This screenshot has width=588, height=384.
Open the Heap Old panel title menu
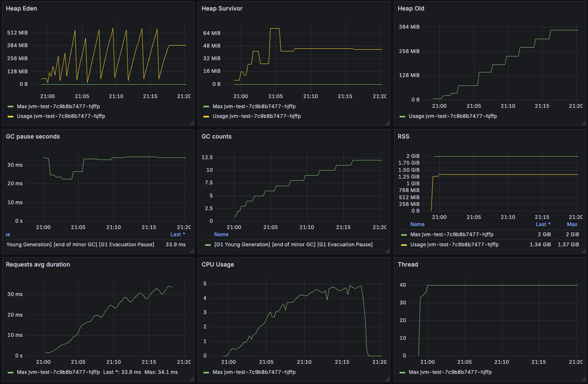point(411,8)
